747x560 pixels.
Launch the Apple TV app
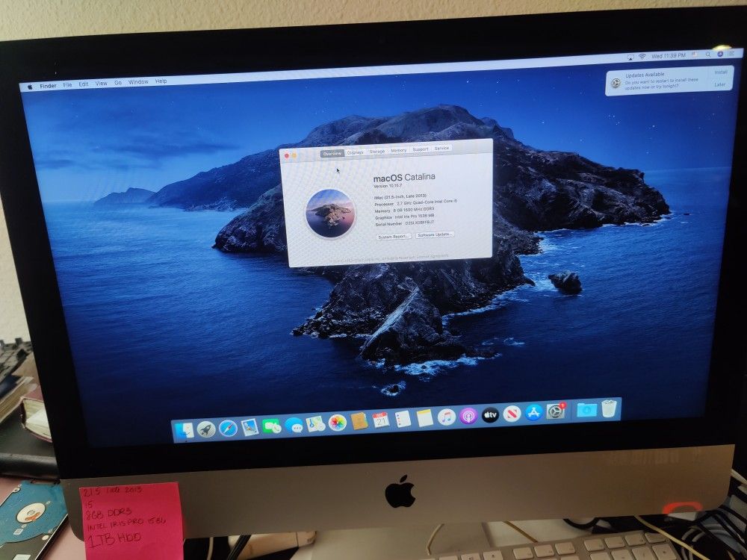coord(490,415)
